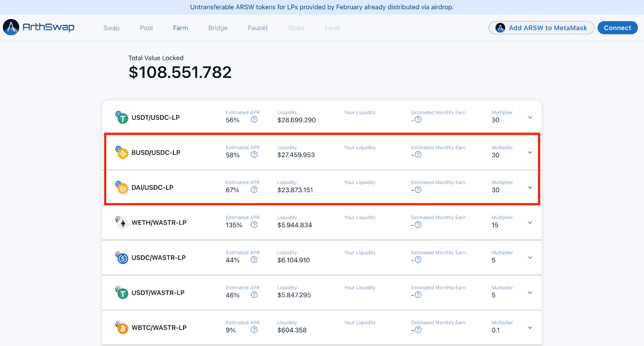Image resolution: width=644 pixels, height=346 pixels.
Task: Click Total Value Locked amount $108.551.782
Action: click(x=180, y=73)
